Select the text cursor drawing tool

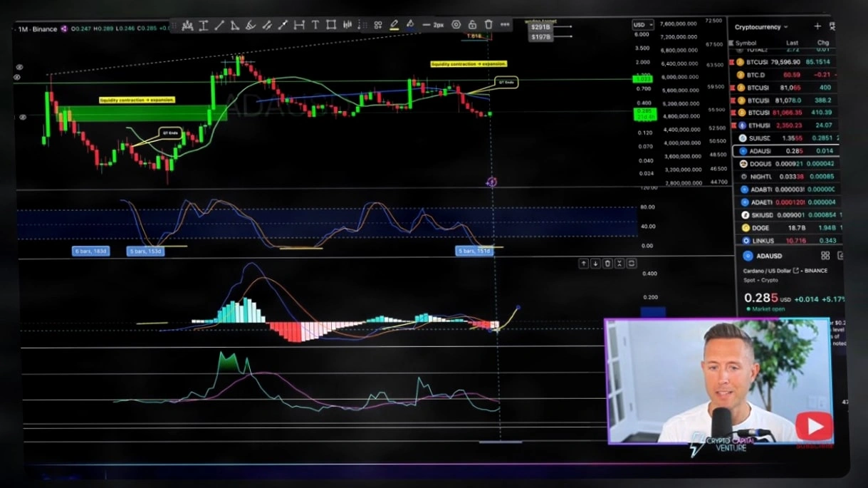pyautogui.click(x=204, y=25)
